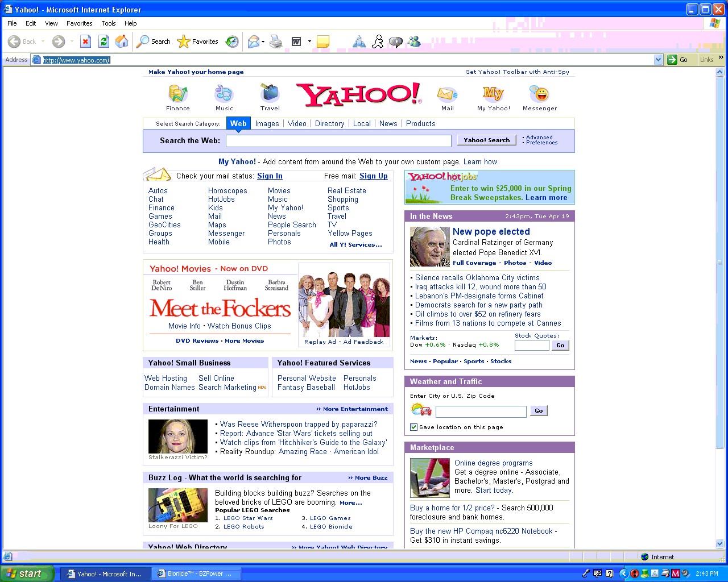Click the City or Zip Code input field
This screenshot has height=582, width=728.
point(481,411)
